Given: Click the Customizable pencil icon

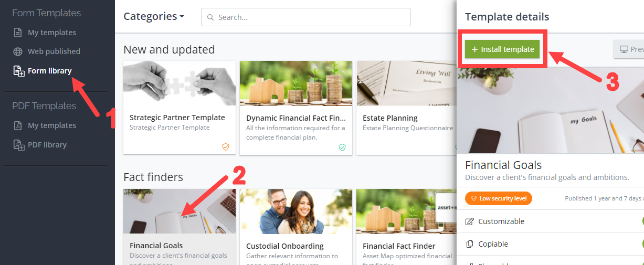Looking at the screenshot, I should pos(470,221).
